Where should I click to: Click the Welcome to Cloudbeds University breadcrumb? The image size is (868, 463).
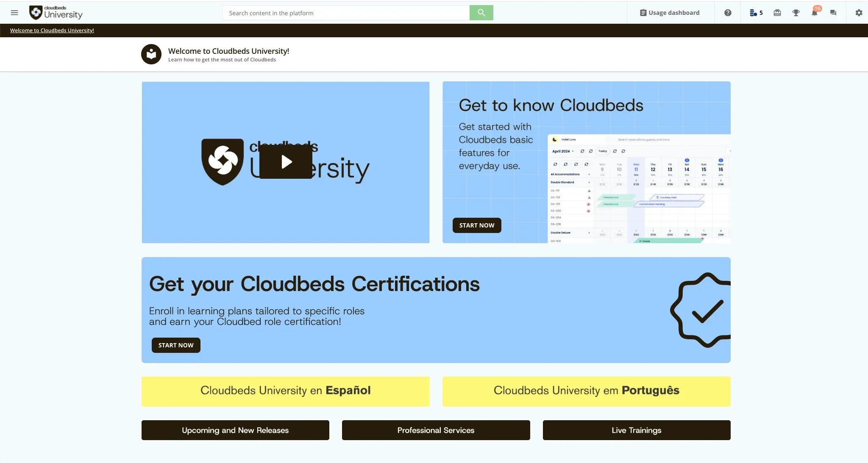tap(52, 30)
